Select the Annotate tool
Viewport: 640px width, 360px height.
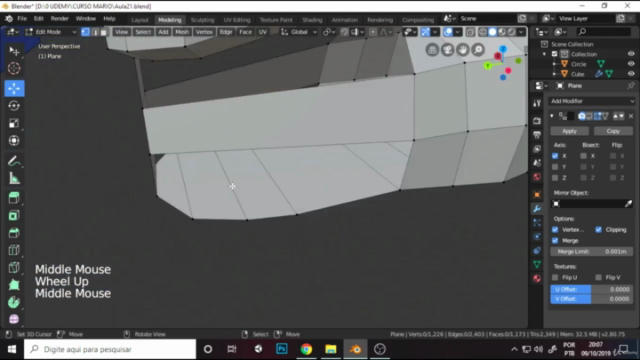(x=14, y=161)
